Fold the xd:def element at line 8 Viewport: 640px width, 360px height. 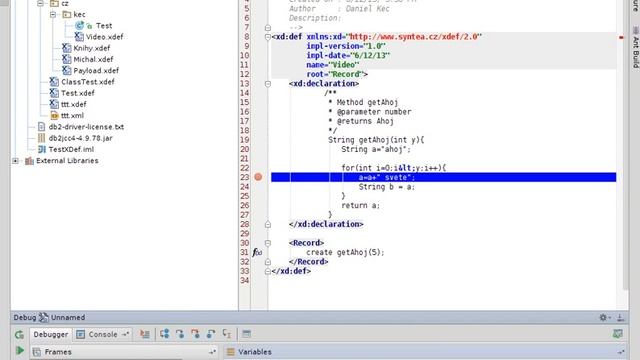point(268,37)
